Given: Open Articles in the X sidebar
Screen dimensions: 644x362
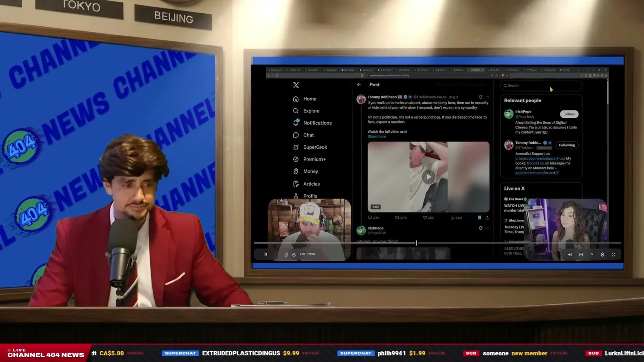Looking at the screenshot, I should (306, 184).
